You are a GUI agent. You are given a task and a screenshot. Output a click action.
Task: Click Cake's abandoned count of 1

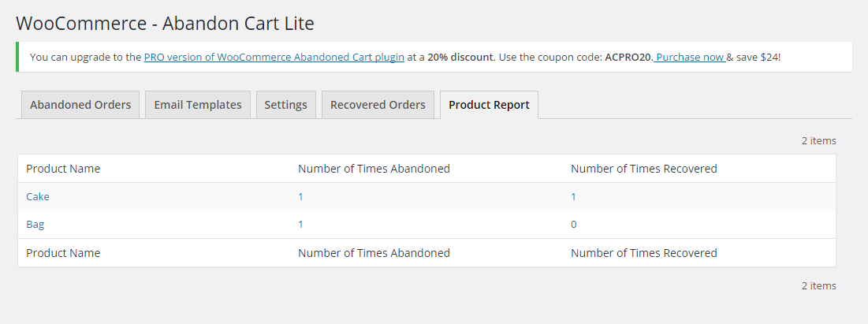point(300,196)
